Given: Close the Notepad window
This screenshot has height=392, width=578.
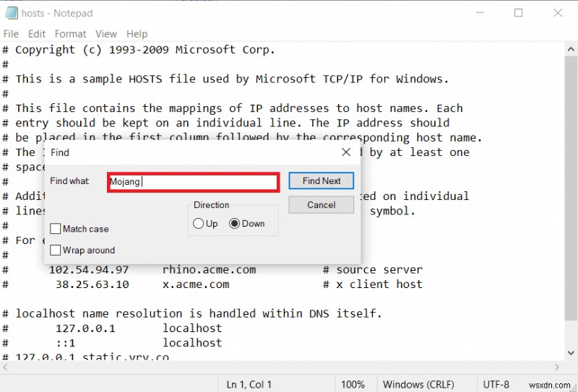Looking at the screenshot, I should [558, 12].
